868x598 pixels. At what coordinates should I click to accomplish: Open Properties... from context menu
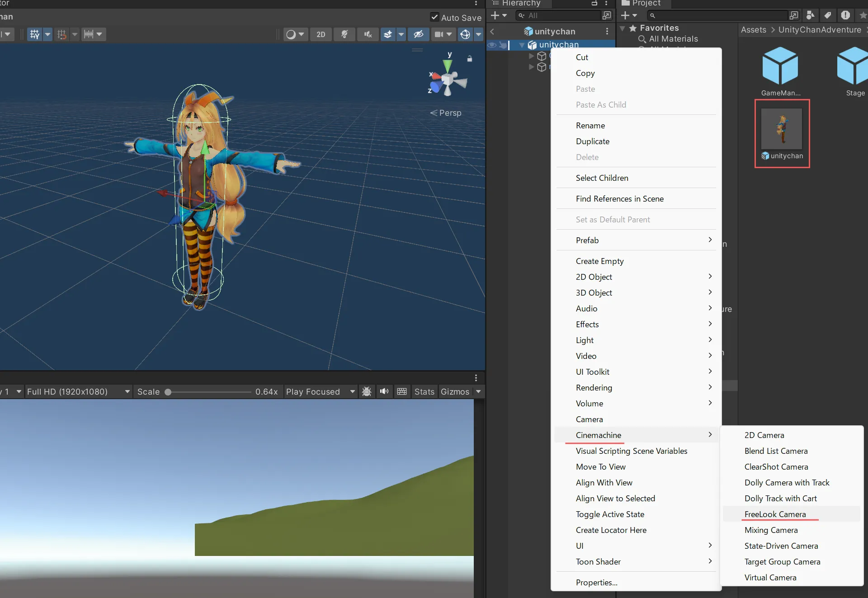tap(636, 583)
